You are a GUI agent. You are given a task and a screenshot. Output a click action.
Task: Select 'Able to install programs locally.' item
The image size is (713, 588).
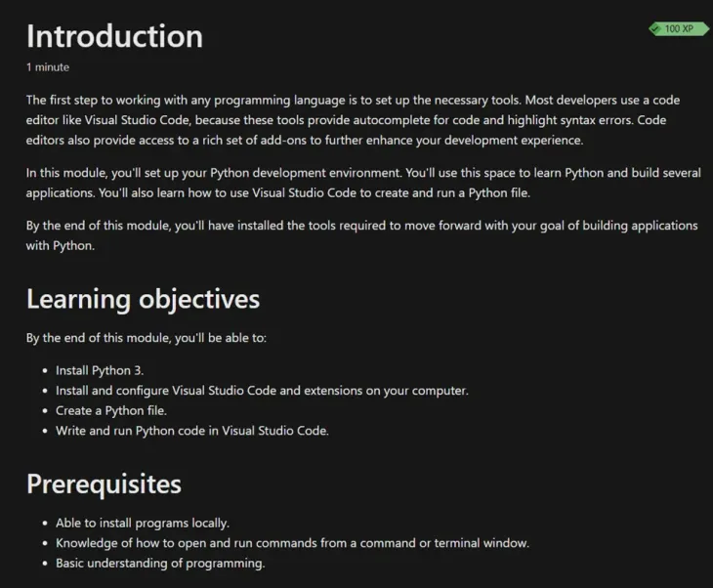pos(143,524)
